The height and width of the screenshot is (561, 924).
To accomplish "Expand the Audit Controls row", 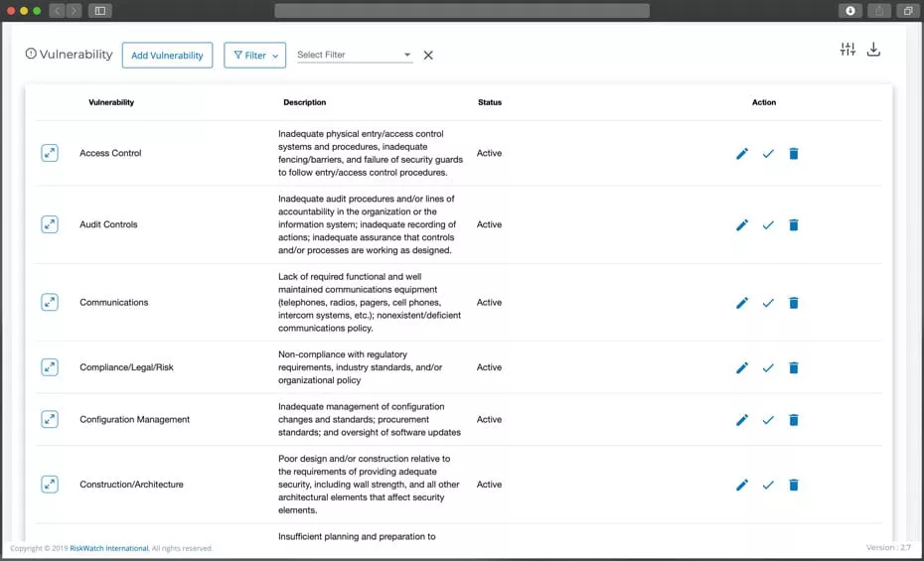I will [x=50, y=224].
